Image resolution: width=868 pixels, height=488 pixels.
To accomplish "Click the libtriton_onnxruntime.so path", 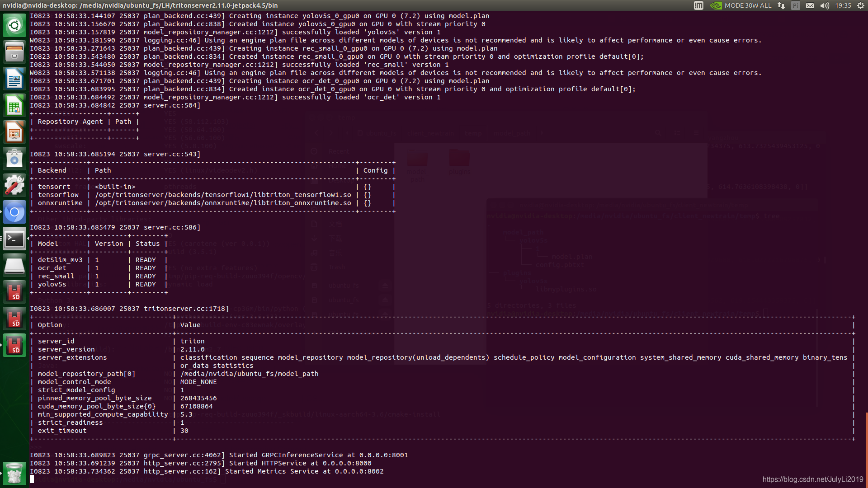I will click(223, 203).
